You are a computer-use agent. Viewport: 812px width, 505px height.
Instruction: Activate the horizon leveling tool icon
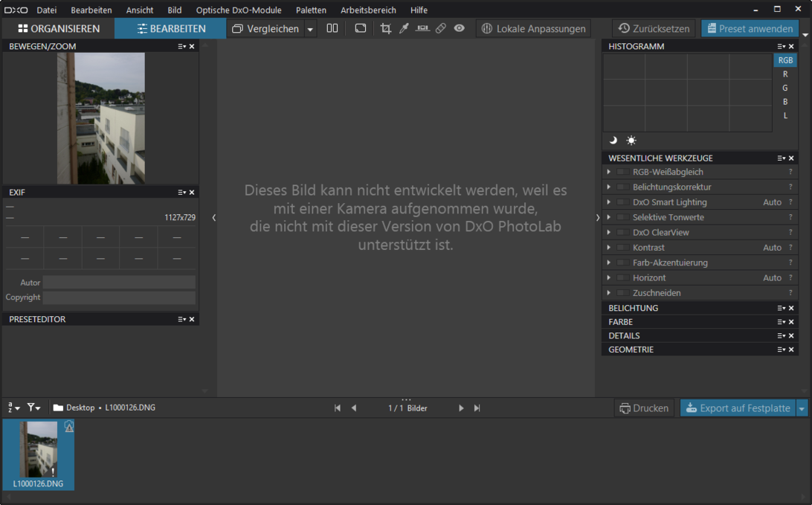422,28
